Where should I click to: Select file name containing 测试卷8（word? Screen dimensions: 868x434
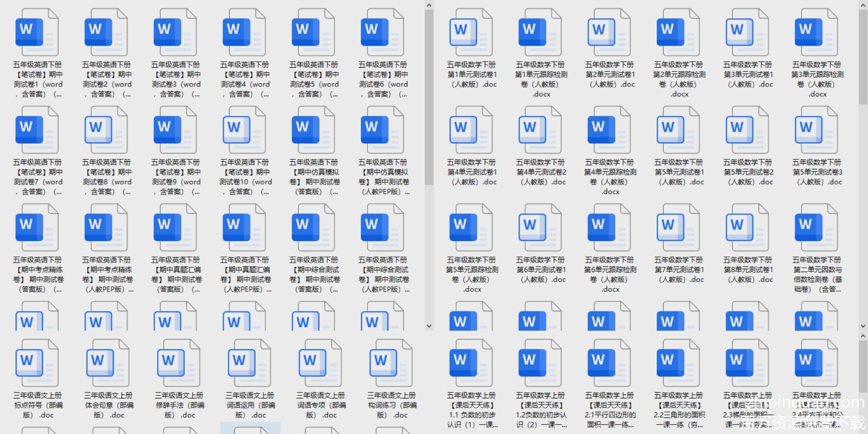pos(107,177)
